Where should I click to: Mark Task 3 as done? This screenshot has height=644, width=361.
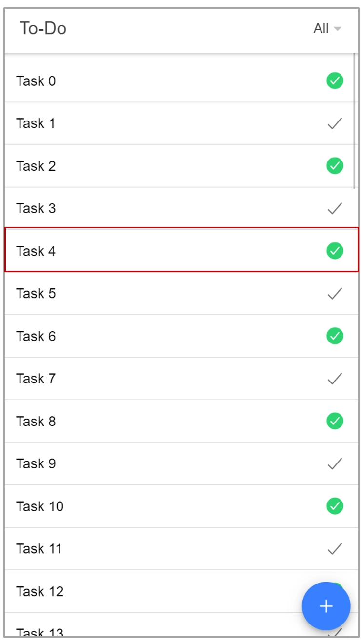coord(335,208)
